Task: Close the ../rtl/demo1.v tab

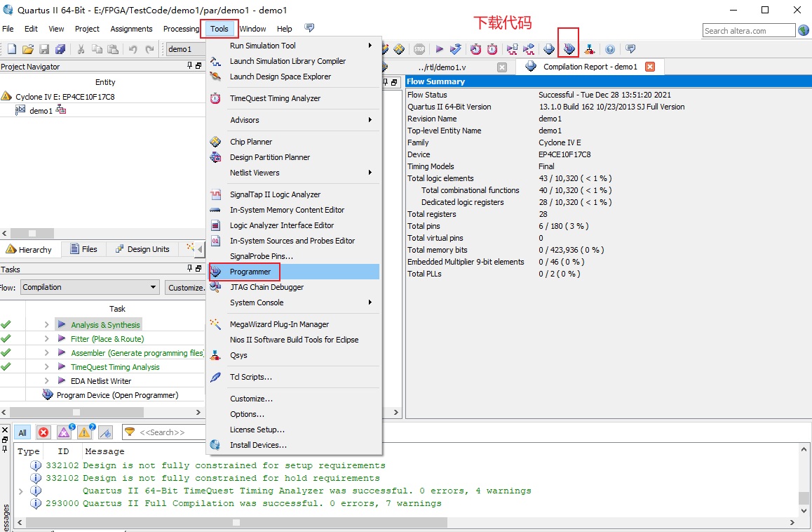Action: click(502, 67)
